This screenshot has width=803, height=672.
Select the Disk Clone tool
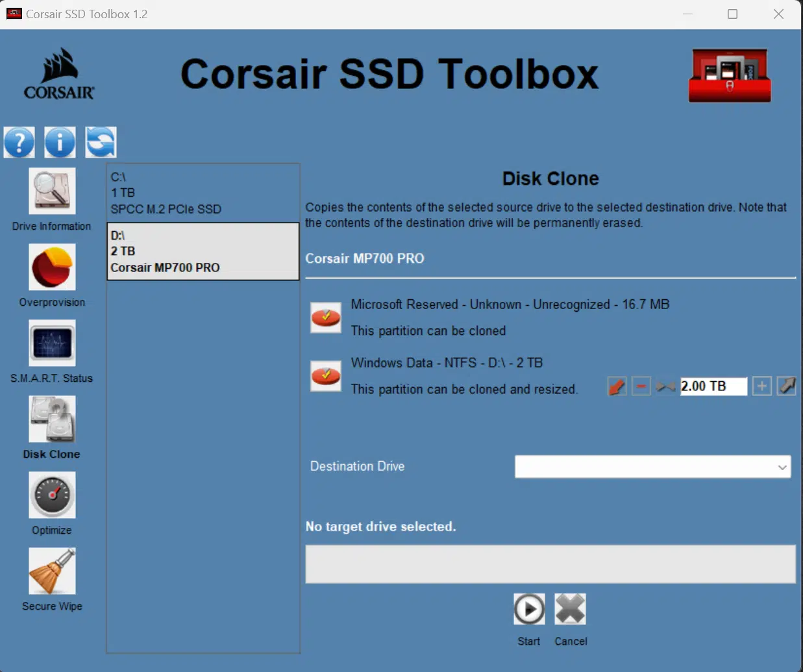point(52,419)
